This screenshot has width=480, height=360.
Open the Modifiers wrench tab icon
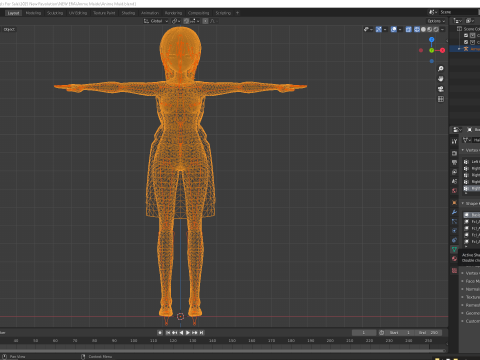click(454, 212)
